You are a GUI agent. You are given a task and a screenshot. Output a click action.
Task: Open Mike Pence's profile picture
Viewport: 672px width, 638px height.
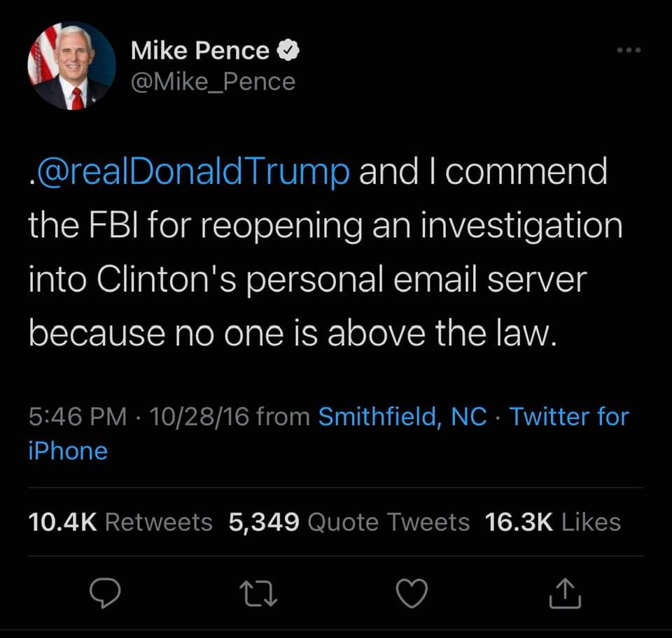pos(71,66)
